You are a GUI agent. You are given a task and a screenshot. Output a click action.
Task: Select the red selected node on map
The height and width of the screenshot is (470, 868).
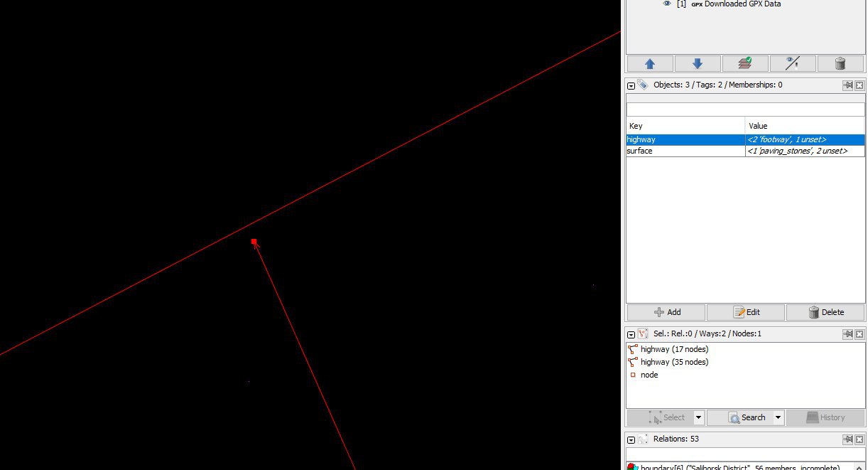(x=254, y=242)
